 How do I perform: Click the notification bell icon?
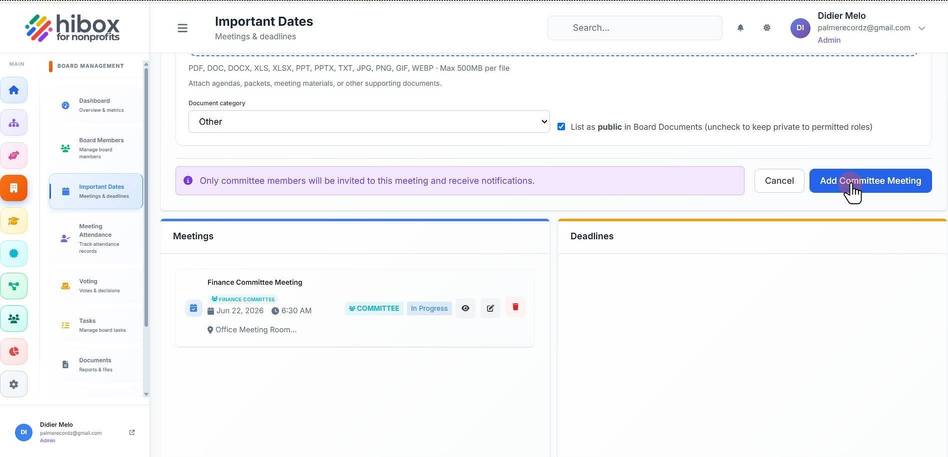(740, 28)
